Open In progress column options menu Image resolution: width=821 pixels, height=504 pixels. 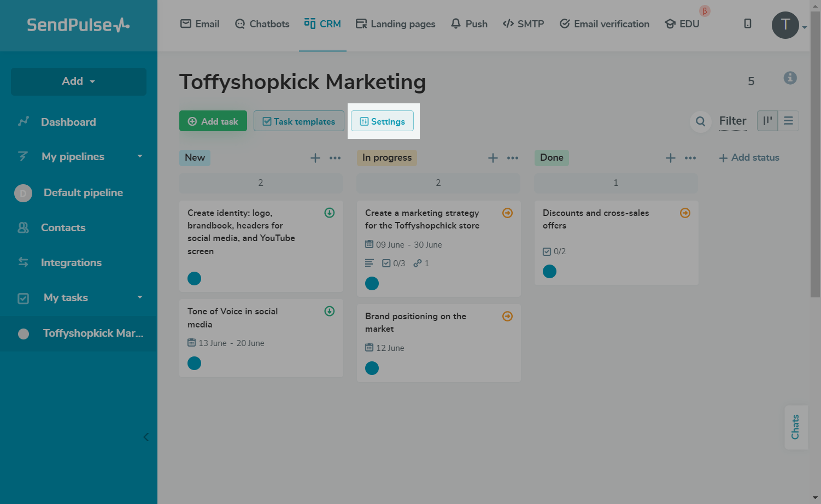tap(513, 158)
